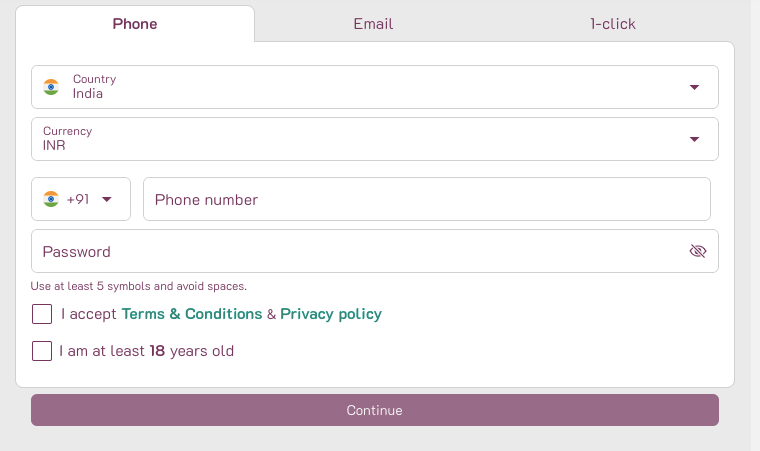760x451 pixels.
Task: Expand the Currency INR selector
Action: [x=375, y=139]
